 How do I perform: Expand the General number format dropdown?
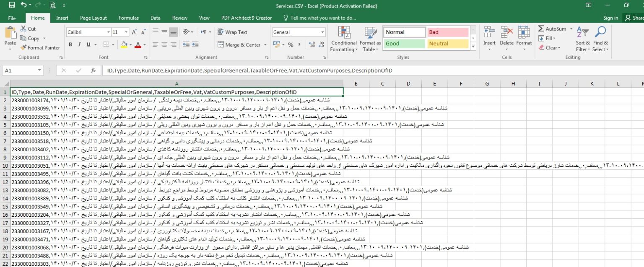[322, 32]
